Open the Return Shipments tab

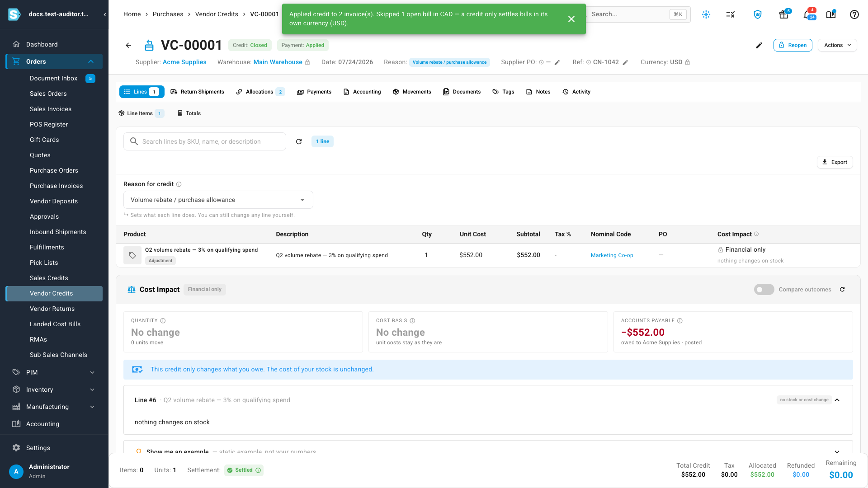click(x=197, y=92)
